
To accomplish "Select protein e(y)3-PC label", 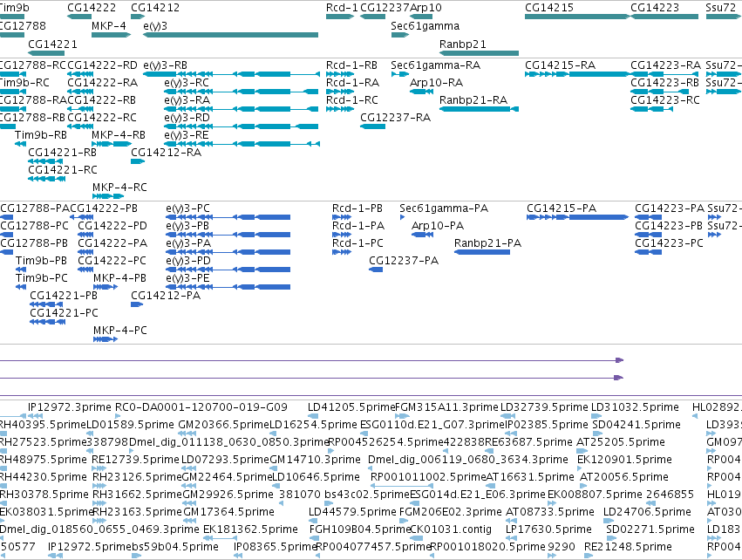I will pos(187,208).
